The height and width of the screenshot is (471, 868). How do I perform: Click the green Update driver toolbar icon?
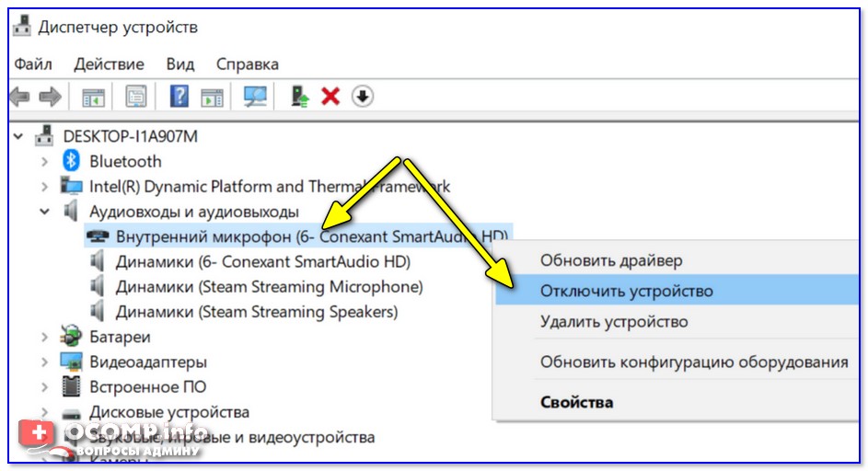(x=299, y=97)
